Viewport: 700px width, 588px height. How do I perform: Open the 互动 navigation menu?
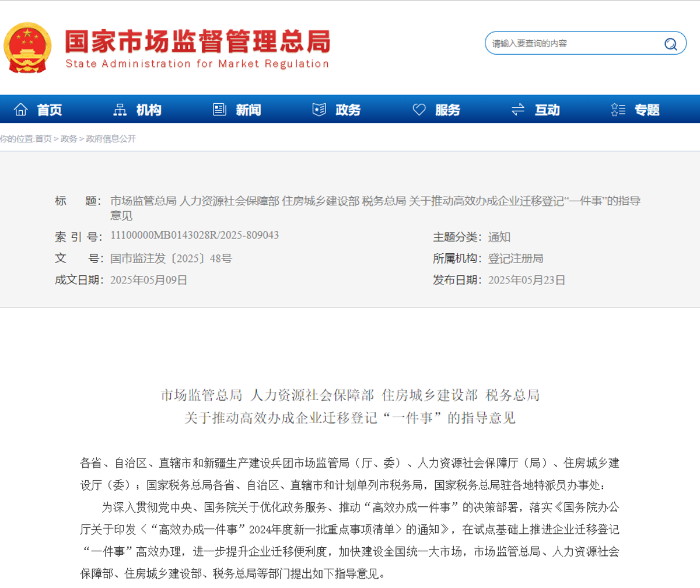point(547,110)
